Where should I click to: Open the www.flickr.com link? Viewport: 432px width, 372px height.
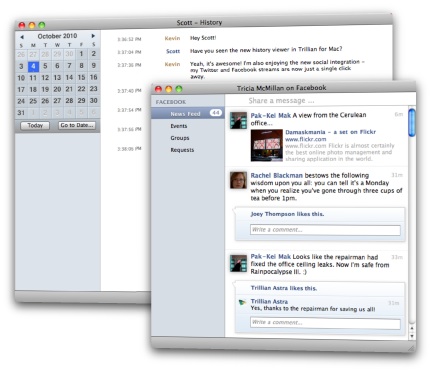pyautogui.click(x=306, y=139)
